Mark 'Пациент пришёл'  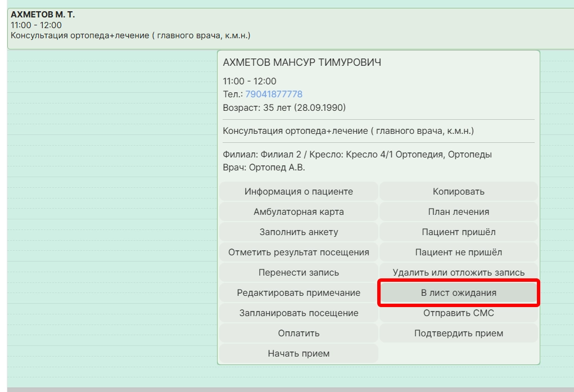(x=458, y=232)
